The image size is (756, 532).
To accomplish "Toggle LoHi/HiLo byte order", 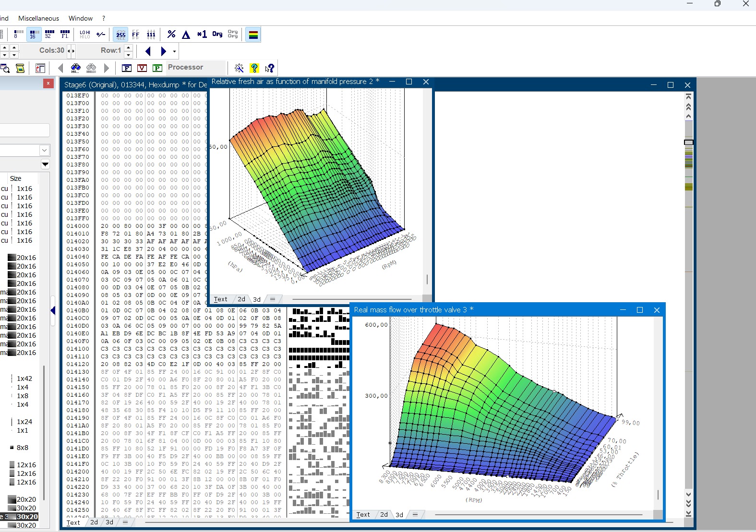I will (85, 35).
